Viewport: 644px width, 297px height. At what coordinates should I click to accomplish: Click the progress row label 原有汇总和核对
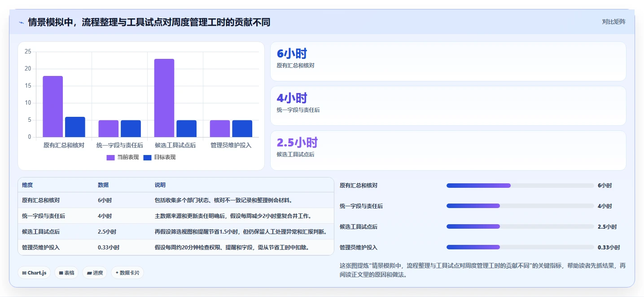click(359, 186)
